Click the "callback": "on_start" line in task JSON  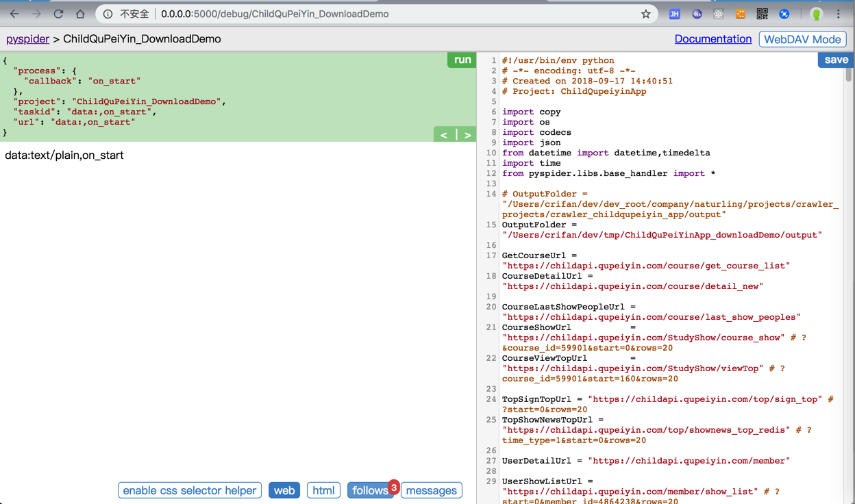(x=82, y=81)
